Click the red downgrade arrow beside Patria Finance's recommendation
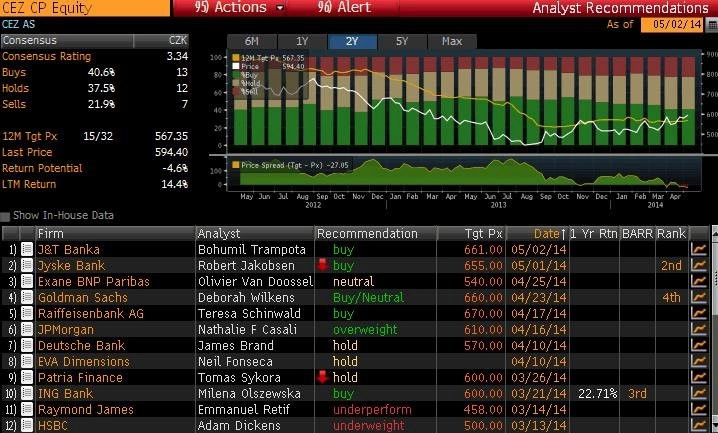Viewport: 718px width, 433px height. pos(323,377)
